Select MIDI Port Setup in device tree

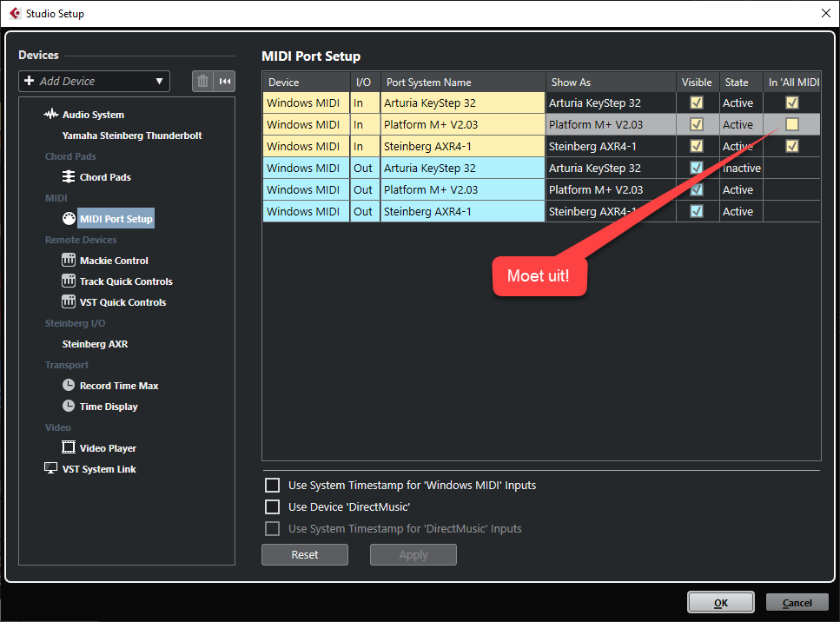pos(116,219)
